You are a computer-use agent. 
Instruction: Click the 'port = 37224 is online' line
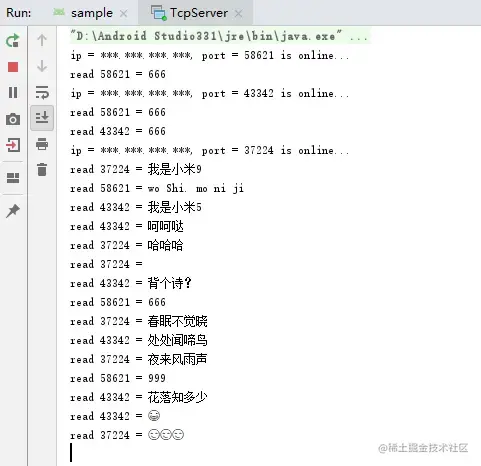209,150
